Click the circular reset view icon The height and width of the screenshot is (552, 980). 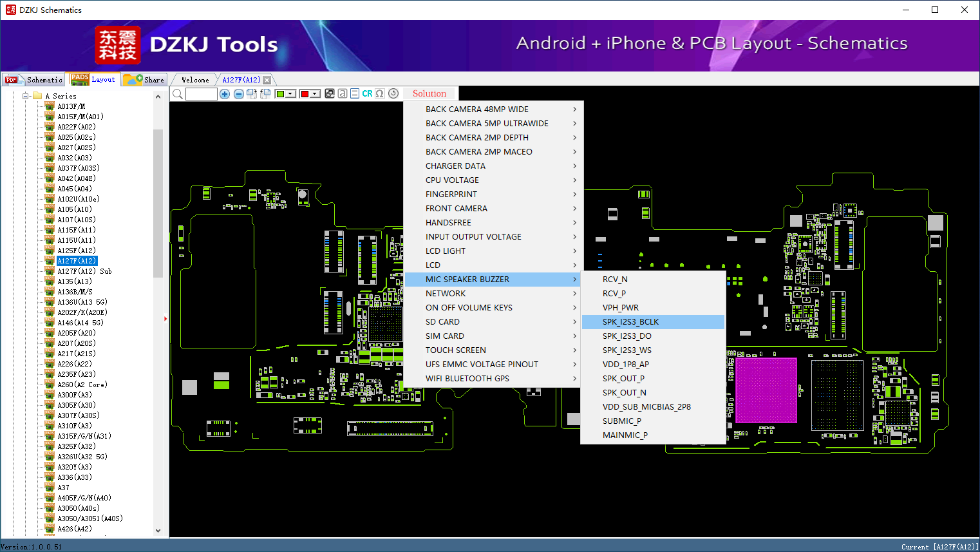[393, 94]
